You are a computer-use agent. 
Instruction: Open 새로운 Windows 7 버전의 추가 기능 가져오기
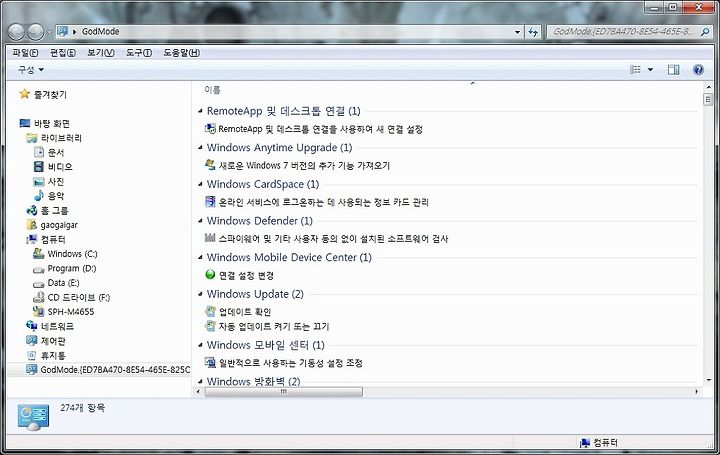click(304, 166)
